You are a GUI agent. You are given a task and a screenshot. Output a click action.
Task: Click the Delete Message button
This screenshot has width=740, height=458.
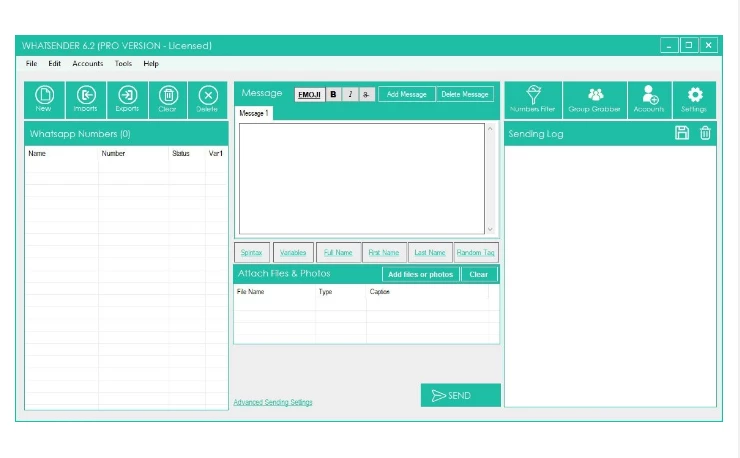pos(465,94)
